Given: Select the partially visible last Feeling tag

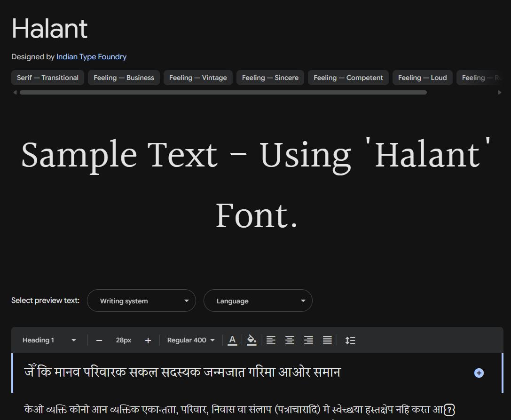Looking at the screenshot, I should point(480,78).
